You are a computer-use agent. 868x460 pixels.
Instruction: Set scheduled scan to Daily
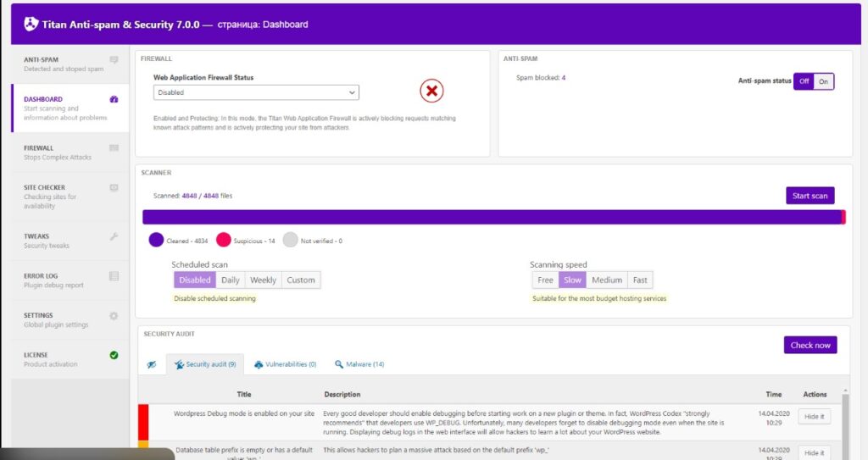point(230,280)
